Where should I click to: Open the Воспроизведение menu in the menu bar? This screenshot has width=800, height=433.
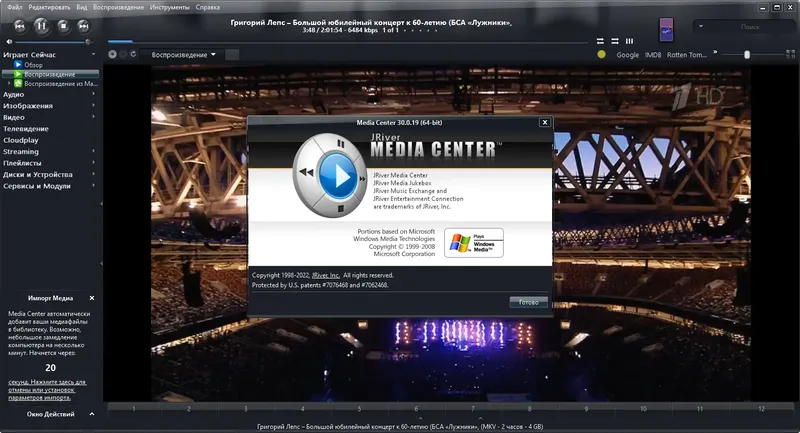point(118,7)
